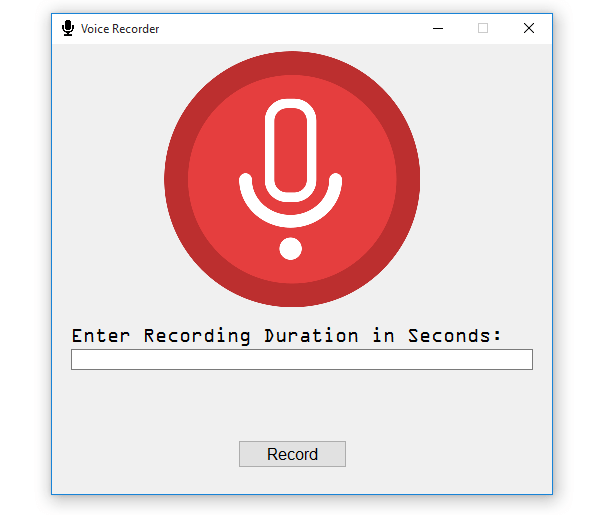This screenshot has height=515, width=605.
Task: Click the large red microphone image
Action: coord(292,179)
